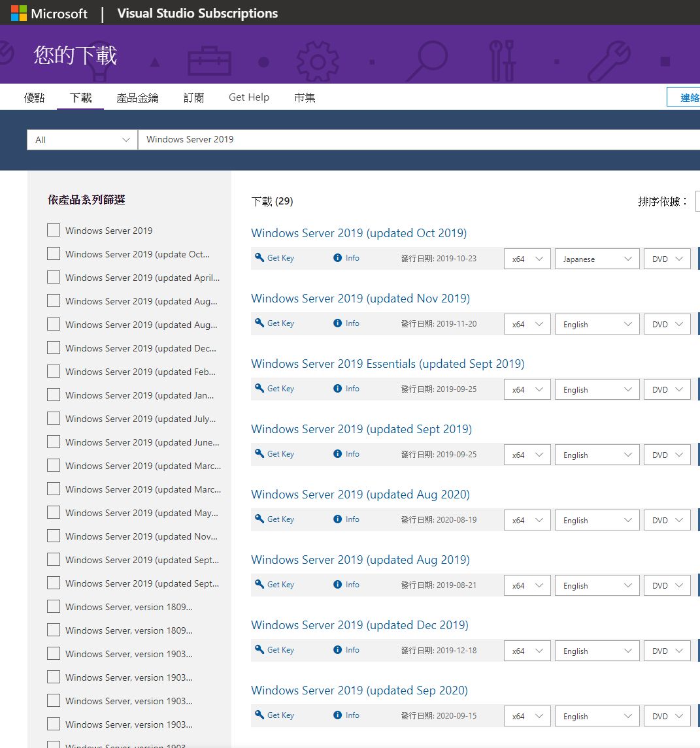
Task: Open the "Windows Server 2019 Essentials (updated Sept 2019)" link
Action: (x=388, y=363)
